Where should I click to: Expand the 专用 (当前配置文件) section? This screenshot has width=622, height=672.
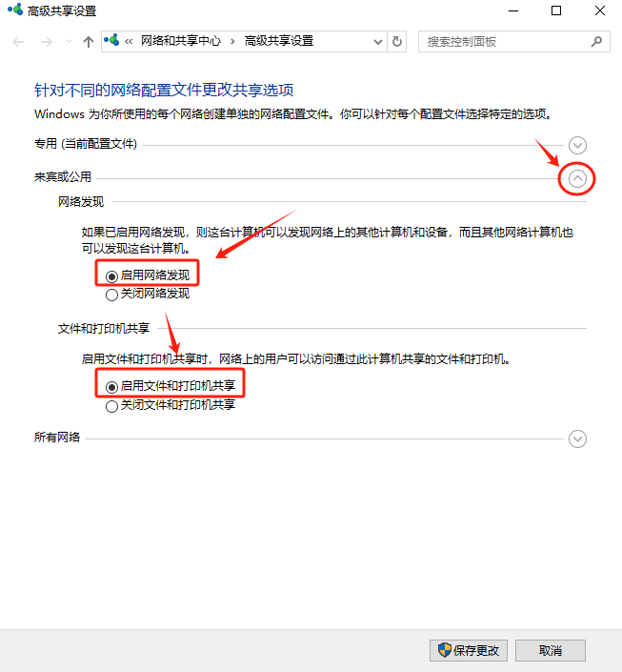tap(577, 145)
